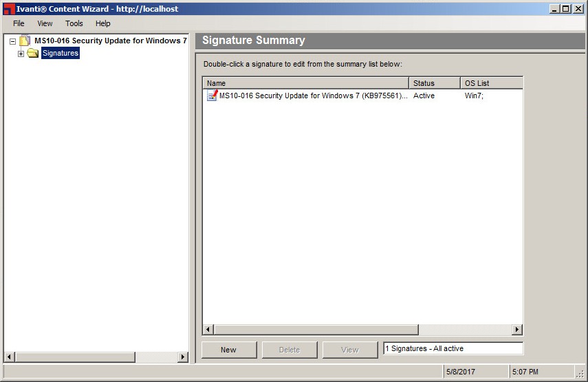This screenshot has height=382, width=588.
Task: Maximize the Content Wizard window
Action: tap(566, 9)
